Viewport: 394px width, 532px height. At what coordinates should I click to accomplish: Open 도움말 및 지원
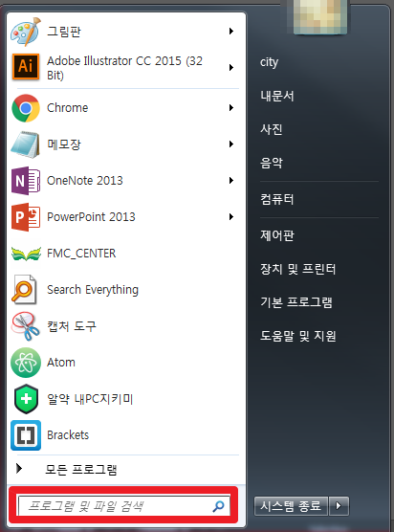click(298, 336)
